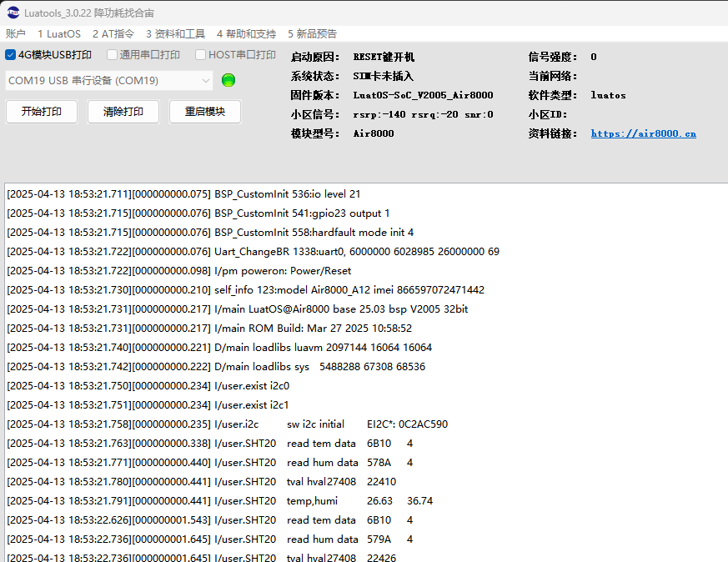This screenshot has height=562, width=728.
Task: Click the 重启模块 button
Action: [x=205, y=112]
